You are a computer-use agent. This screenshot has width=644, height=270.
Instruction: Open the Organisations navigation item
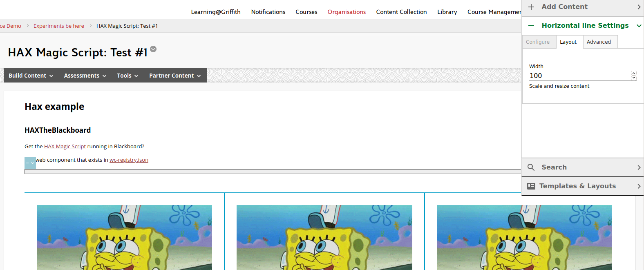(x=347, y=12)
